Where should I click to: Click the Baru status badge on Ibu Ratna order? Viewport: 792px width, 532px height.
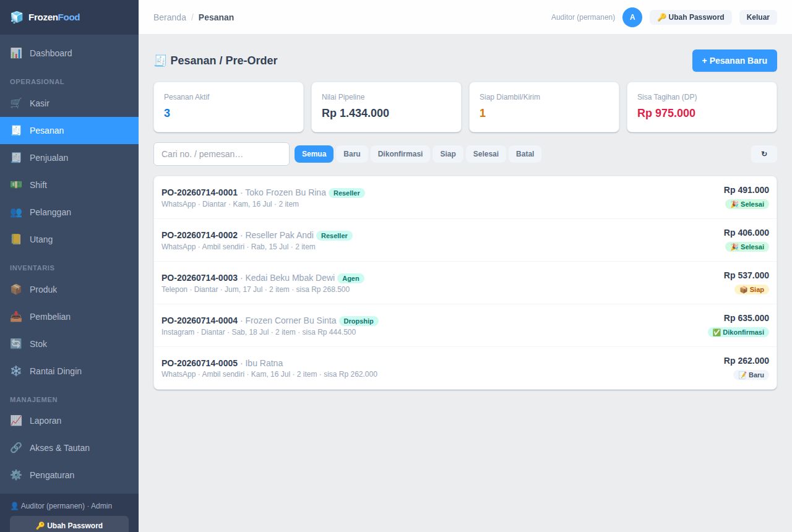click(x=751, y=375)
